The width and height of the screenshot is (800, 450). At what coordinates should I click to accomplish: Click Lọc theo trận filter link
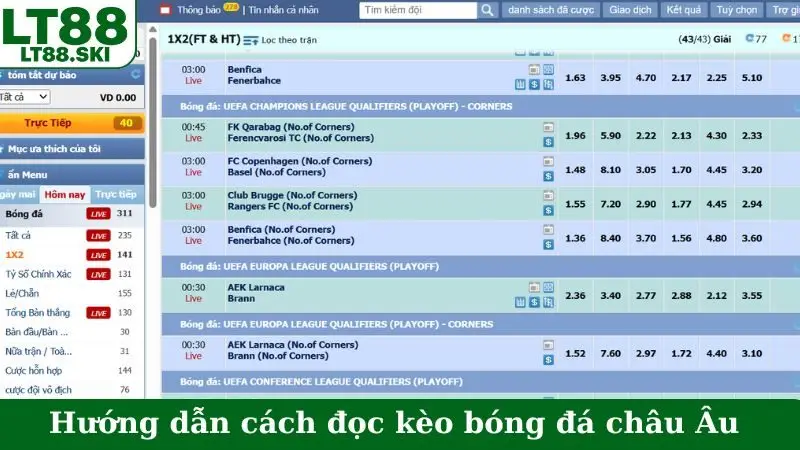289,40
